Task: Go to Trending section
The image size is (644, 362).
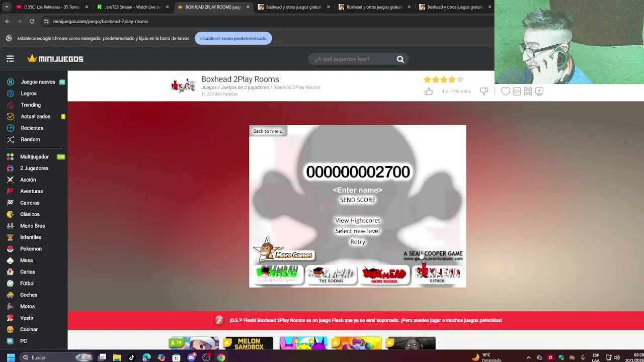Action: pyautogui.click(x=31, y=105)
